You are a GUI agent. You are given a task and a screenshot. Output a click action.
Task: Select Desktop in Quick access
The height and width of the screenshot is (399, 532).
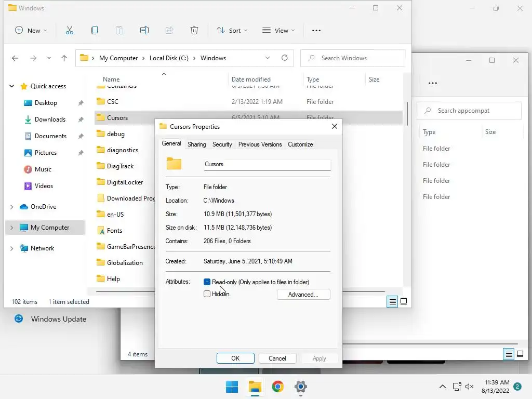[46, 103]
